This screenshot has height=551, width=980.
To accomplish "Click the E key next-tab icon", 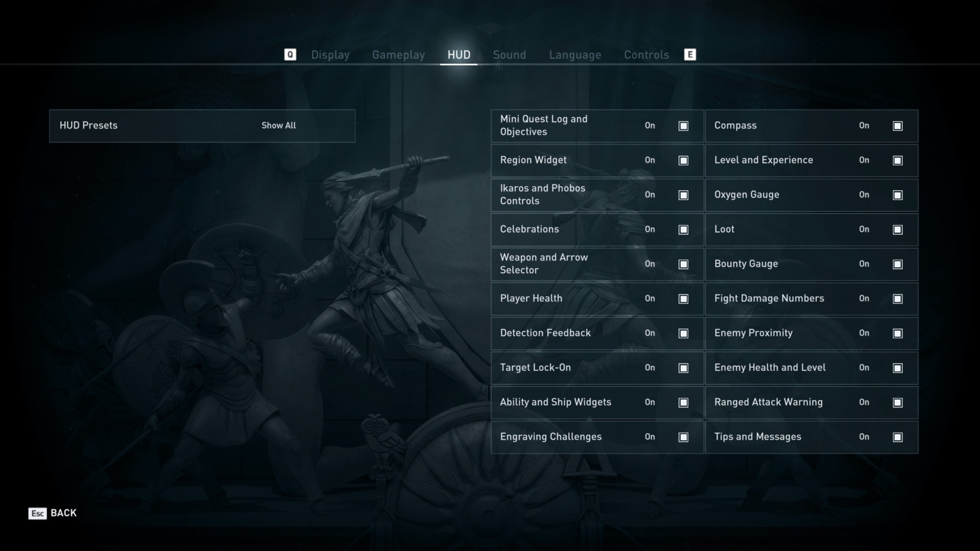I will [690, 55].
